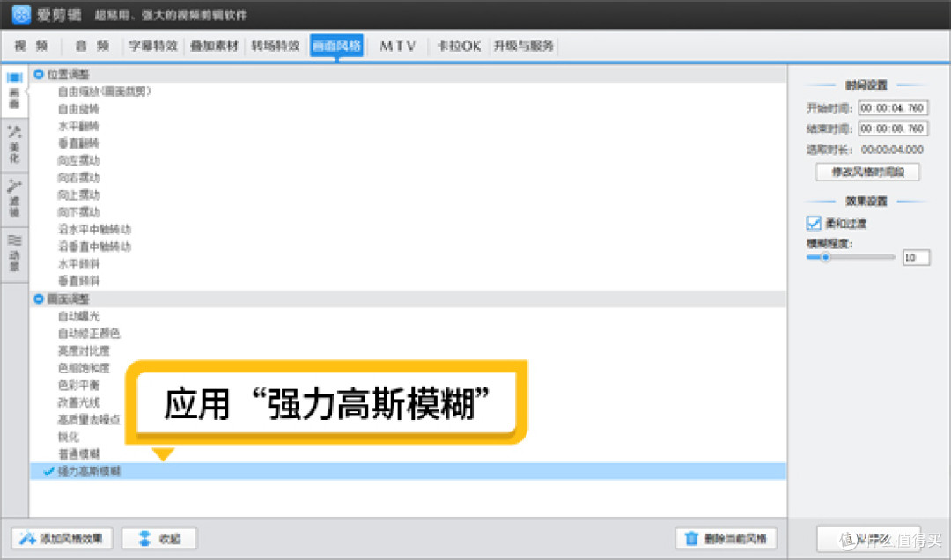This screenshot has height=560, width=951.
Task: Click the 删除当前风格 button
Action: [x=726, y=538]
